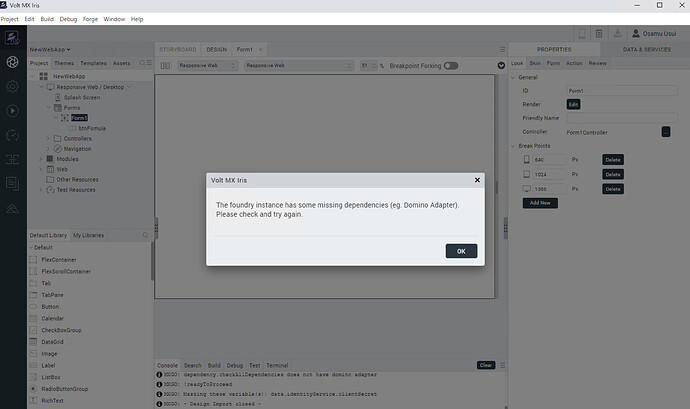Click the Controller ellipsis button

(x=666, y=132)
